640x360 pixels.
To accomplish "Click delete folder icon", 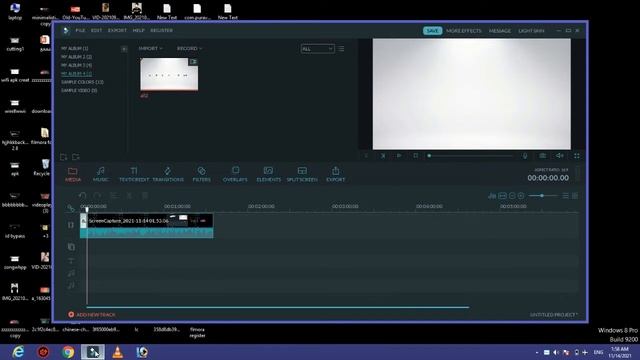I will 76,157.
